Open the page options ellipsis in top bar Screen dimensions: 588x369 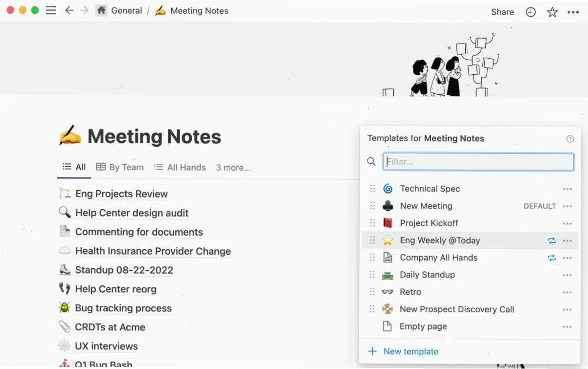[x=573, y=12]
